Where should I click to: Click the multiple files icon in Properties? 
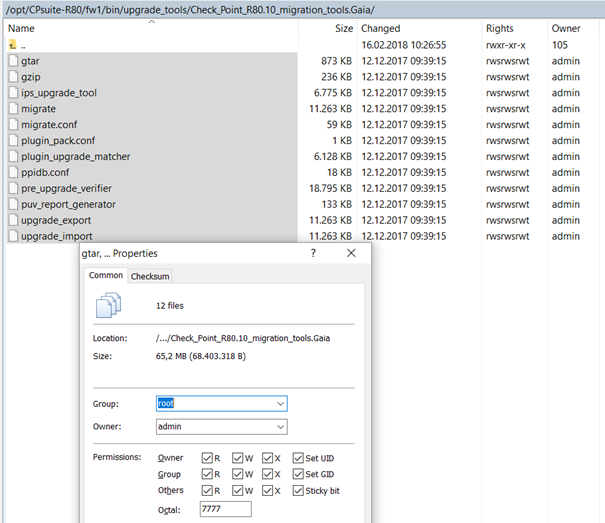click(108, 305)
